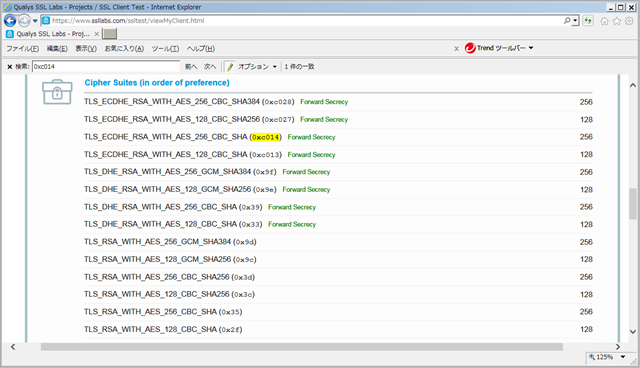Click the horizontal scrollbar right arrow

[x=618, y=347]
